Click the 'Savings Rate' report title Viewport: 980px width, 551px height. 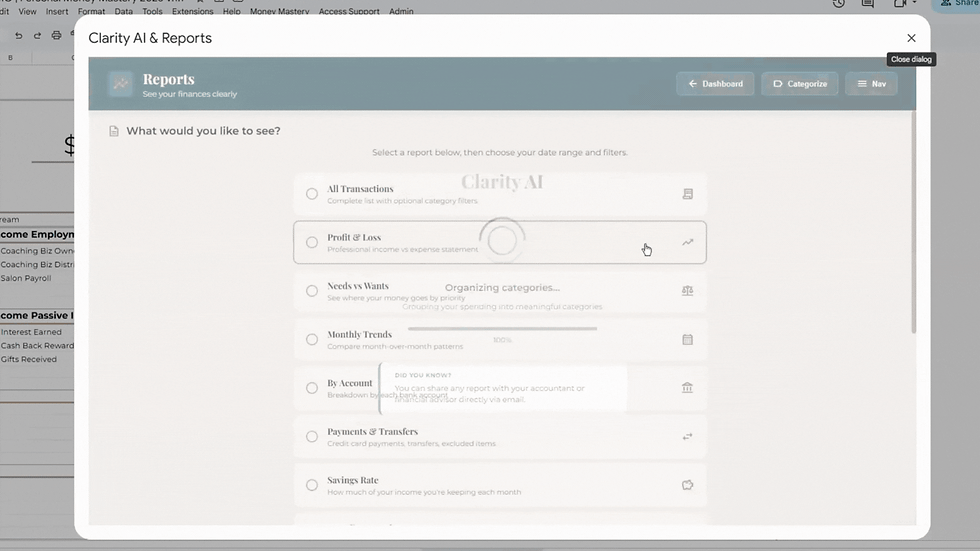coord(352,480)
